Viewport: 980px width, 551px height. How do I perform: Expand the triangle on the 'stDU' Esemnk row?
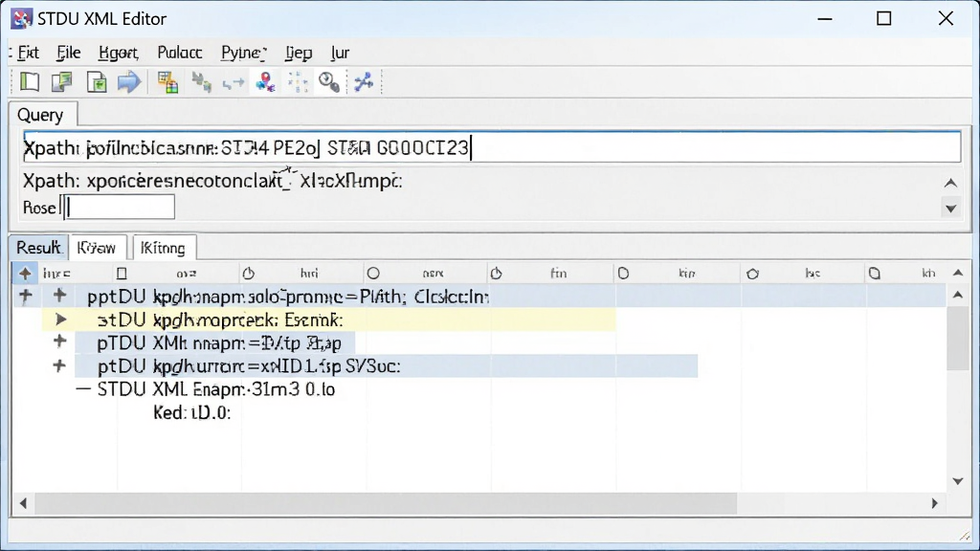(x=60, y=320)
